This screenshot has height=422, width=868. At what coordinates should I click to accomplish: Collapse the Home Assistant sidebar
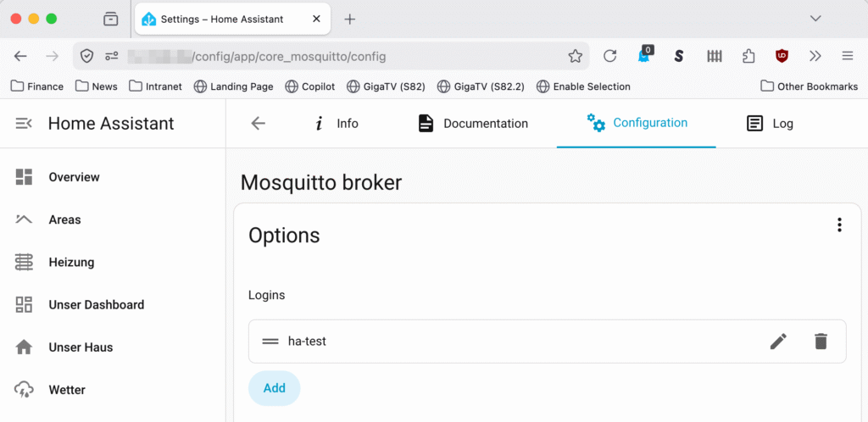tap(24, 124)
